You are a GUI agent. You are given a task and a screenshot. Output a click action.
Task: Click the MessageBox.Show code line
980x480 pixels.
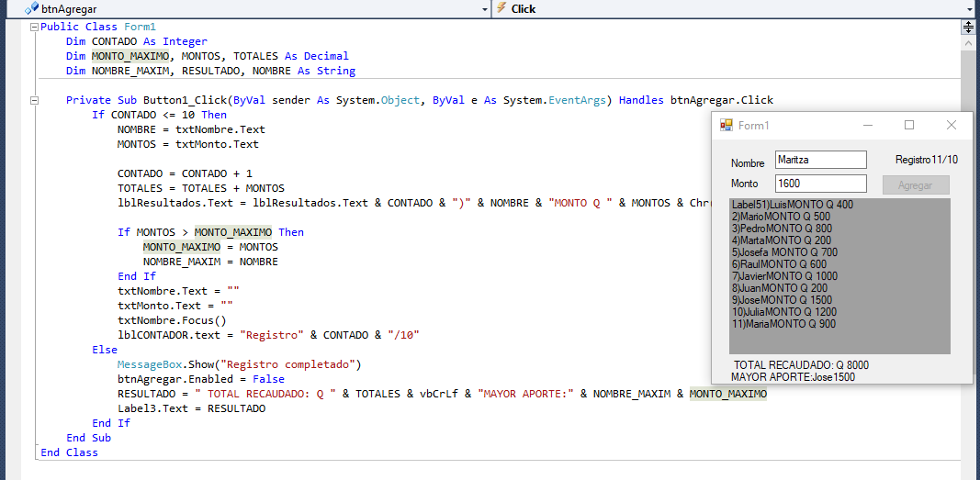[x=240, y=364]
